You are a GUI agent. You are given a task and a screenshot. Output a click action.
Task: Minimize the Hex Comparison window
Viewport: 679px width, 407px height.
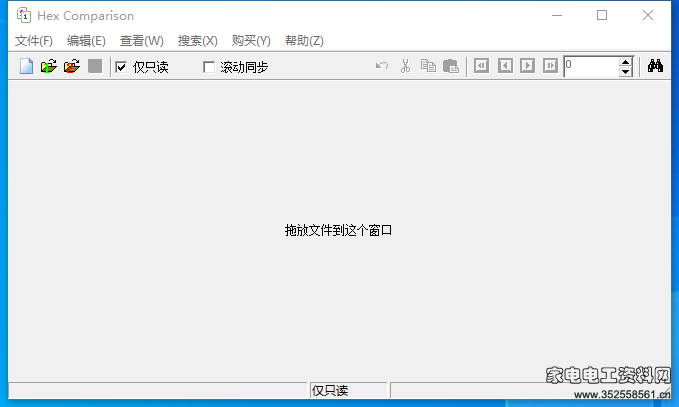[x=557, y=16]
